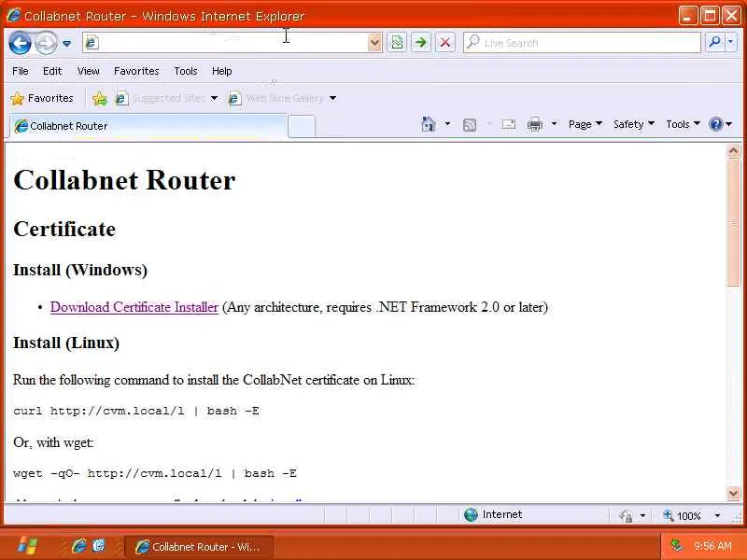Click the Back navigation button

tap(20, 43)
